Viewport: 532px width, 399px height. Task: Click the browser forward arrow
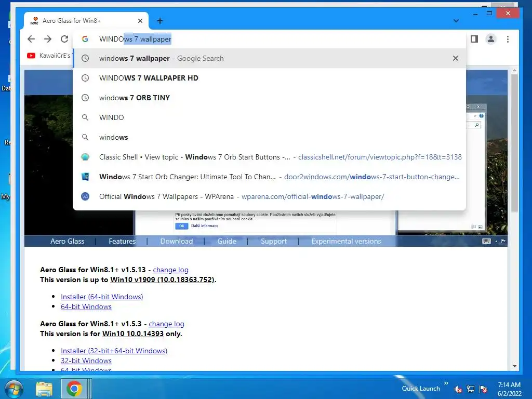click(48, 39)
